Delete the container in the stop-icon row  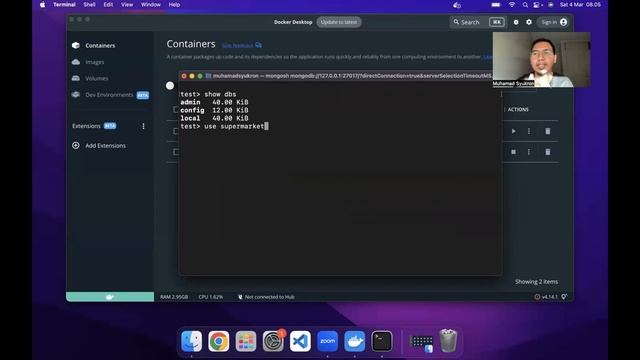click(x=548, y=152)
